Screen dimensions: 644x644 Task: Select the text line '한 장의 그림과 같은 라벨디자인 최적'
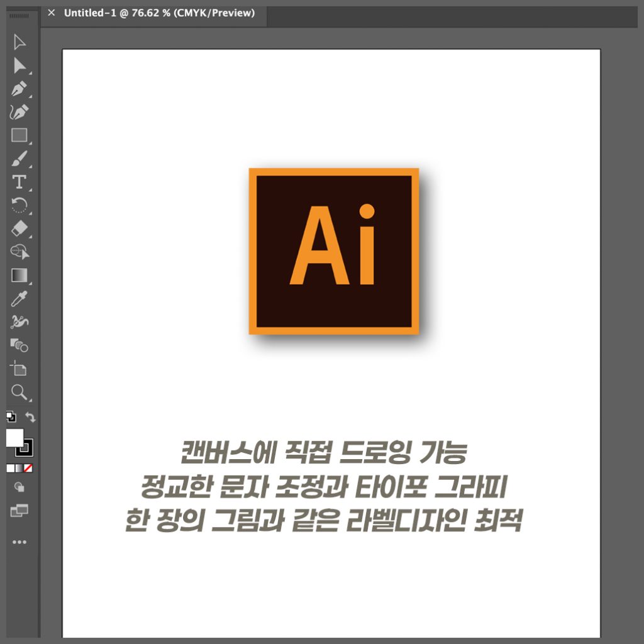pos(324,520)
